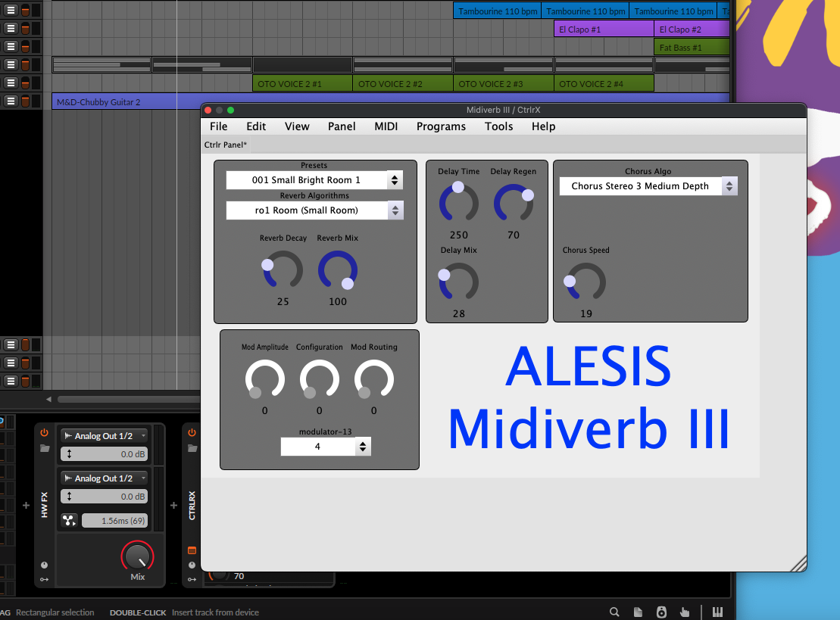Toggle the HW FX device power button
This screenshot has height=620, width=840.
click(44, 432)
